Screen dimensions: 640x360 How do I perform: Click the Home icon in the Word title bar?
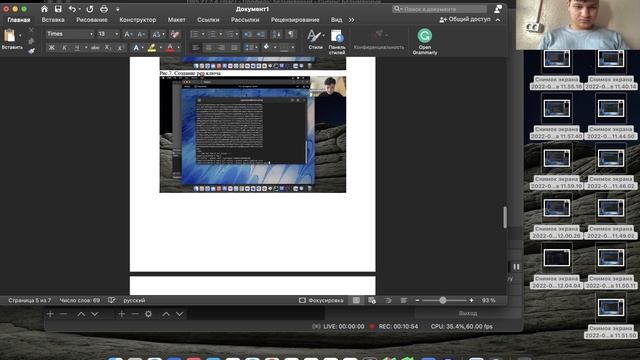(x=44, y=9)
